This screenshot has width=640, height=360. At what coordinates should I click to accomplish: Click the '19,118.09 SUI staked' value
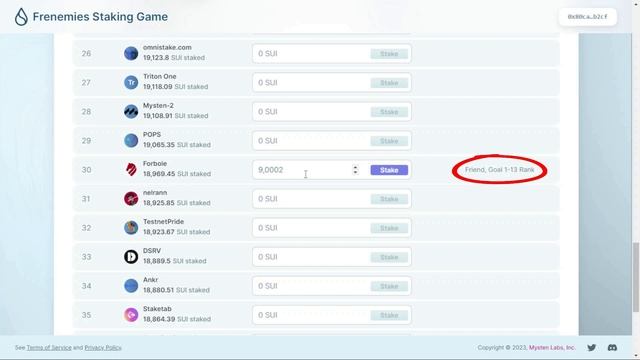[x=176, y=87]
